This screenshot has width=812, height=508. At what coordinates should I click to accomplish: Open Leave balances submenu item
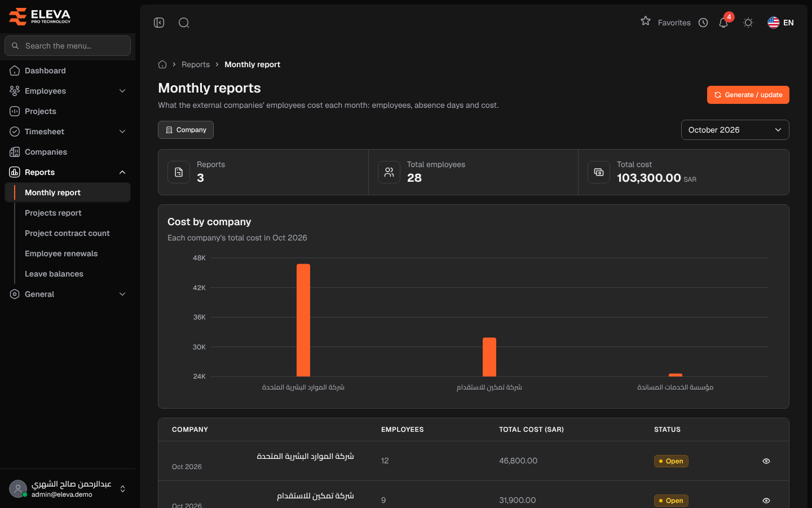[x=54, y=274]
